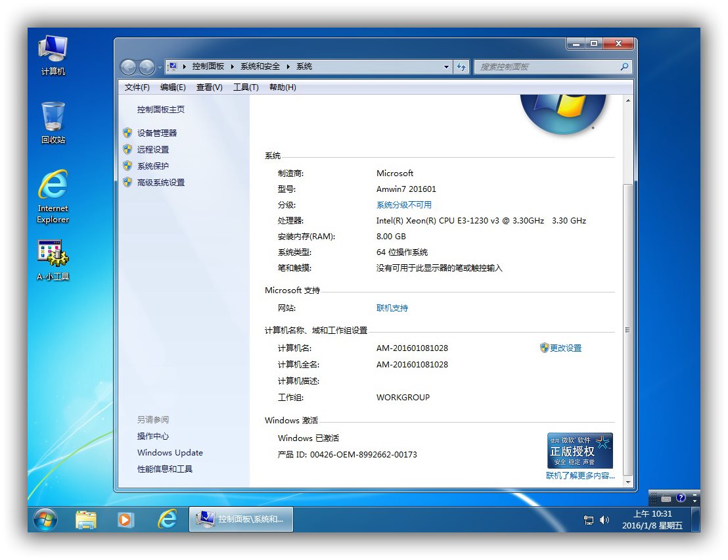Click the taskbar clock showing 10:31

point(652,520)
